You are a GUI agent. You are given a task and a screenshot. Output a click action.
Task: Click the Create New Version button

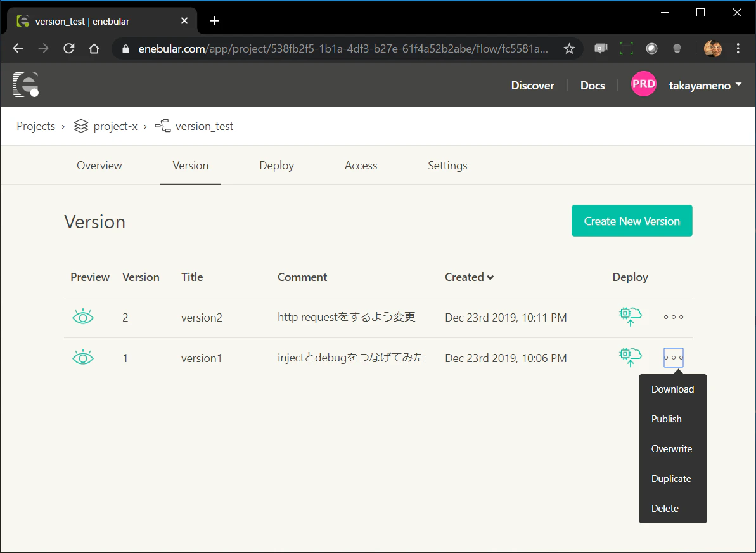(632, 221)
